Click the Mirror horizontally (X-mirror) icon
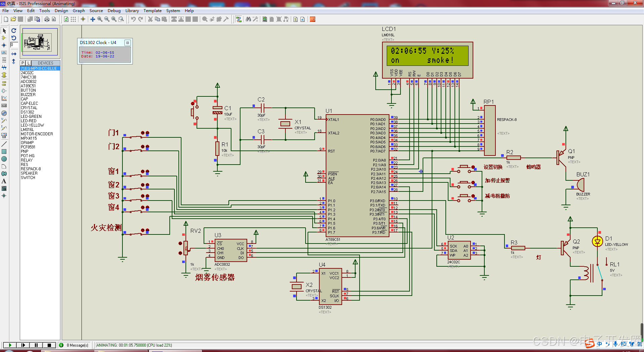This screenshot has height=352, width=644. (x=14, y=54)
